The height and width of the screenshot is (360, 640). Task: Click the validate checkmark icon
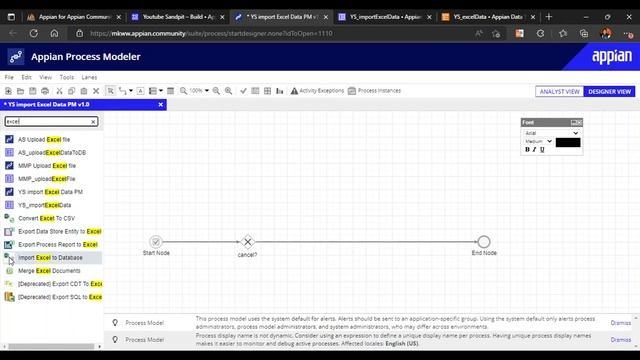(x=243, y=91)
